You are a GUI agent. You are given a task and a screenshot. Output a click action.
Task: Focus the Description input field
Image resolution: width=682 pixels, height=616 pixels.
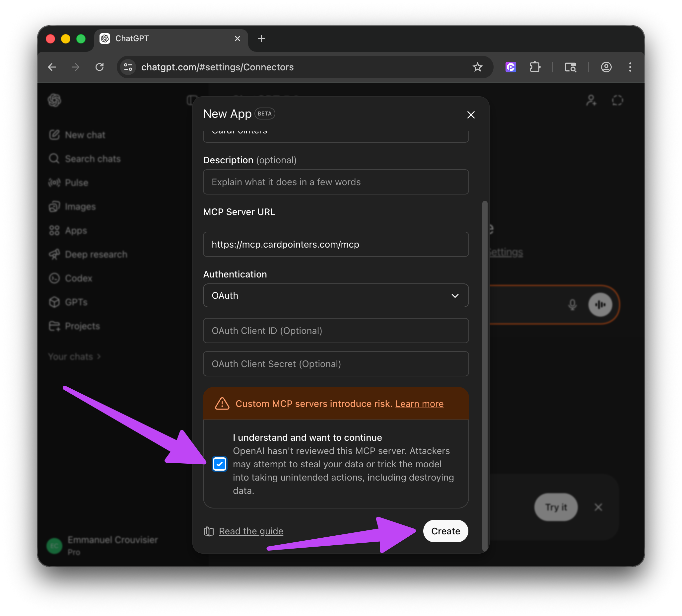pyautogui.click(x=336, y=182)
